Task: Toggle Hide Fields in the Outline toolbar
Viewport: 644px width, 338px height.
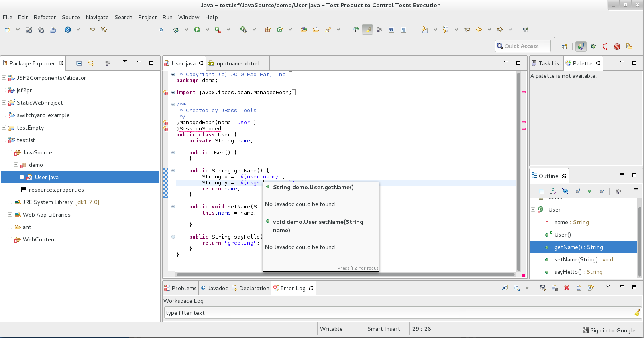Action: (565, 191)
